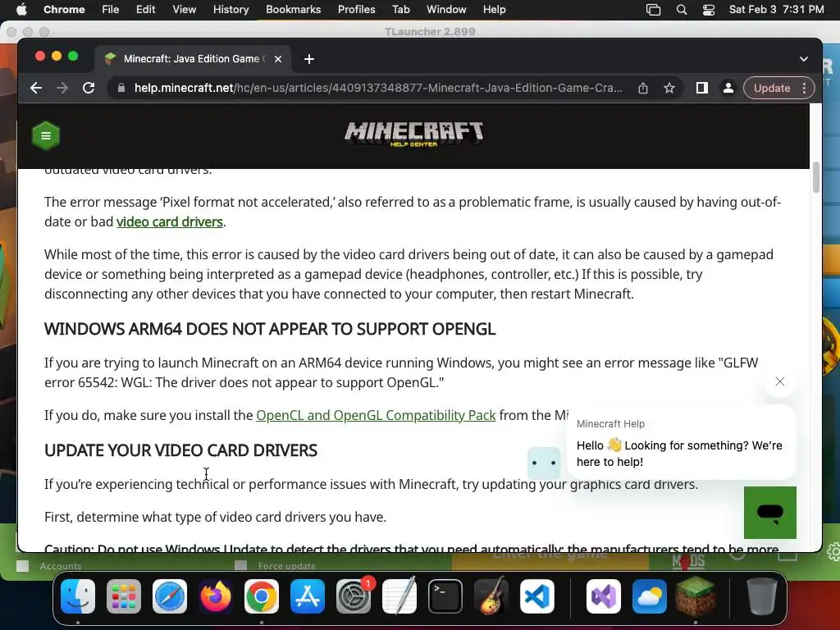Open the View menu
The width and height of the screenshot is (840, 630).
[x=184, y=9]
